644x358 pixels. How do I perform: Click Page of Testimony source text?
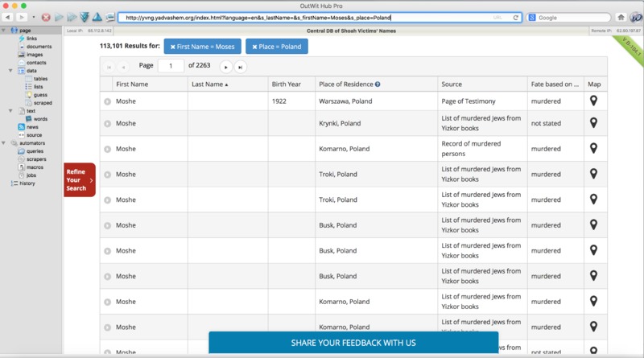pyautogui.click(x=469, y=101)
